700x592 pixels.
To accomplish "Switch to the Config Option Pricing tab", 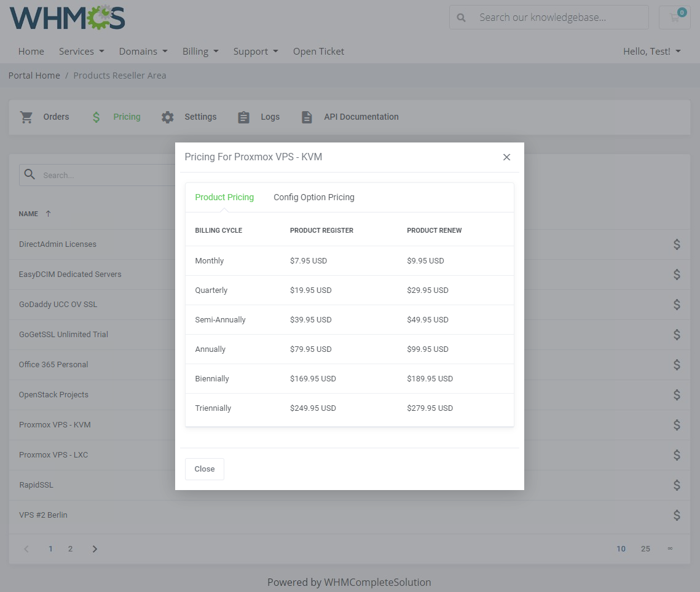I will 313,197.
